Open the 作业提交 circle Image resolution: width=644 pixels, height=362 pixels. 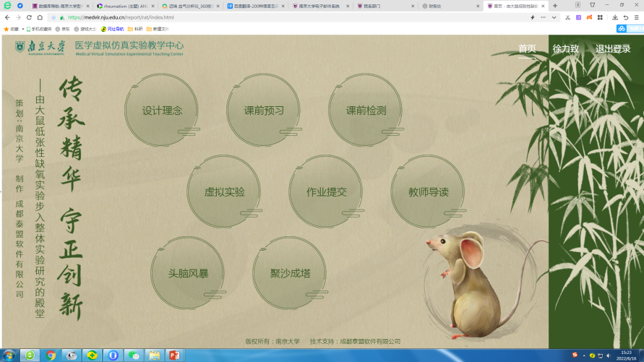click(x=326, y=192)
